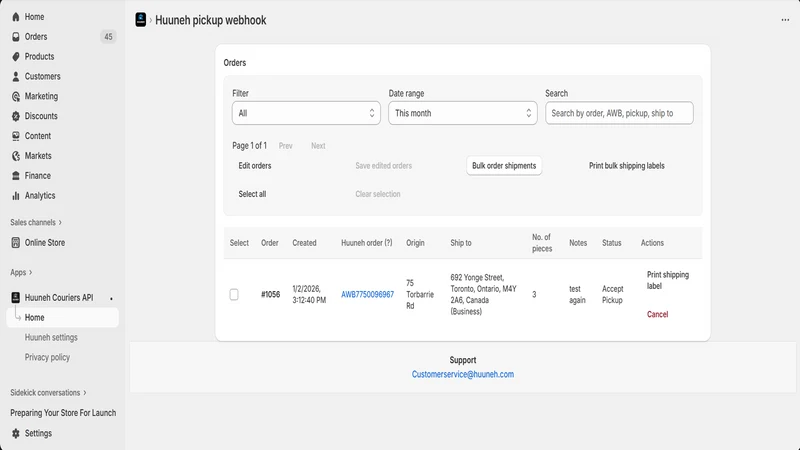This screenshot has height=450, width=800.
Task: Open Analytics in the sidebar
Action: [x=40, y=195]
